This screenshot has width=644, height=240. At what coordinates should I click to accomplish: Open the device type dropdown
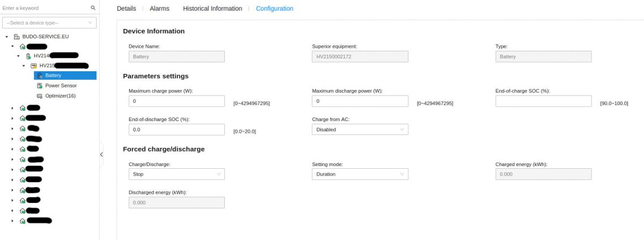pos(49,23)
